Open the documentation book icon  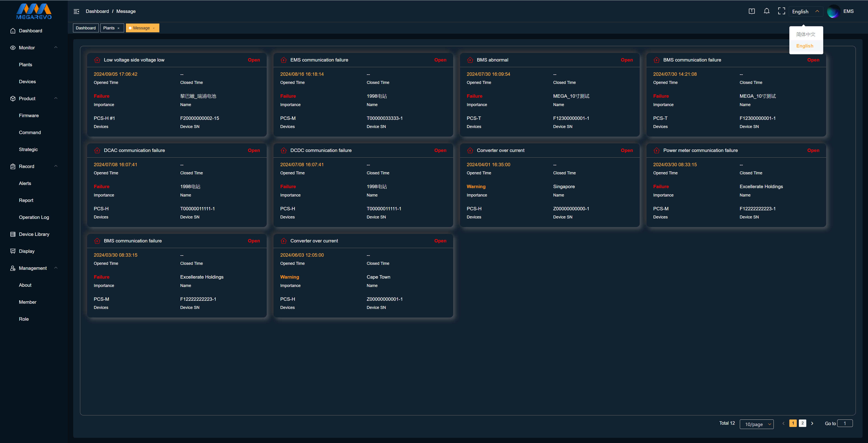pyautogui.click(x=752, y=11)
